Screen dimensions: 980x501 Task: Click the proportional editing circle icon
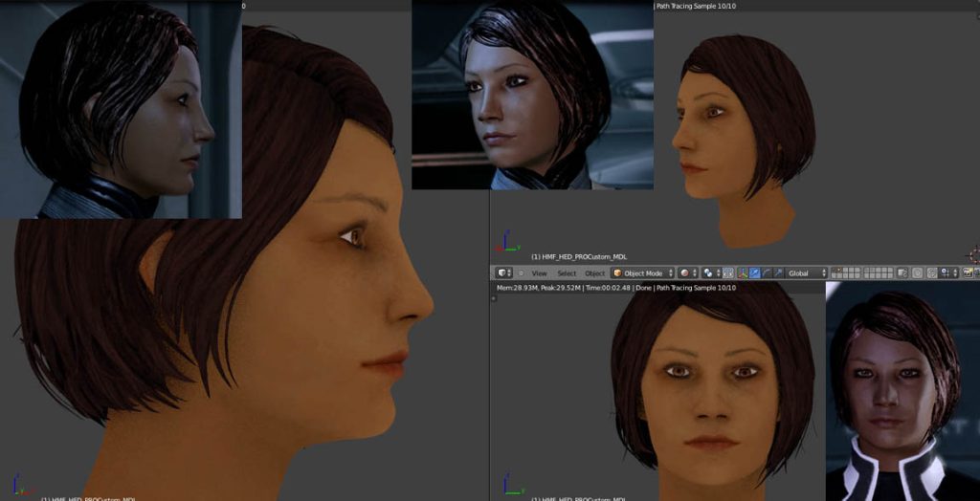[917, 273]
